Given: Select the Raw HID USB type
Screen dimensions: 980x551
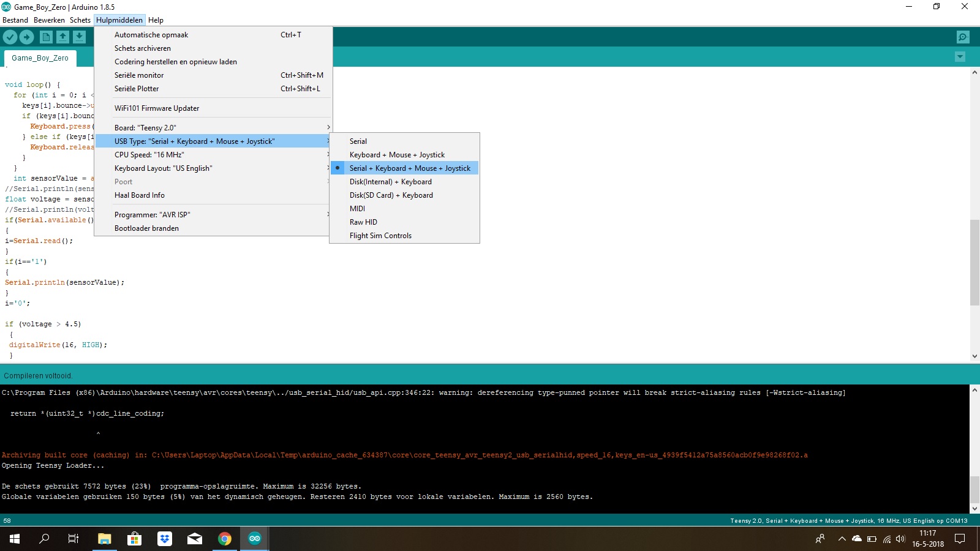Looking at the screenshot, I should (404, 222).
